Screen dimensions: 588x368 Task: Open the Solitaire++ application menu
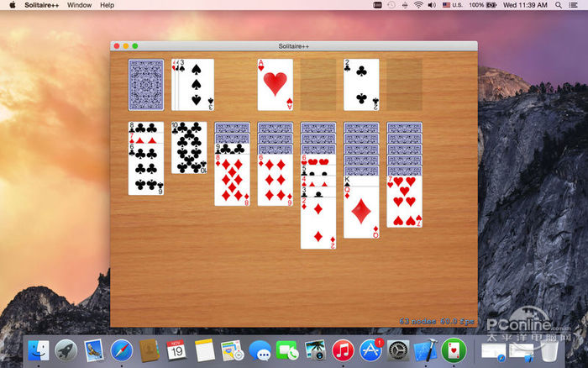pyautogui.click(x=42, y=5)
